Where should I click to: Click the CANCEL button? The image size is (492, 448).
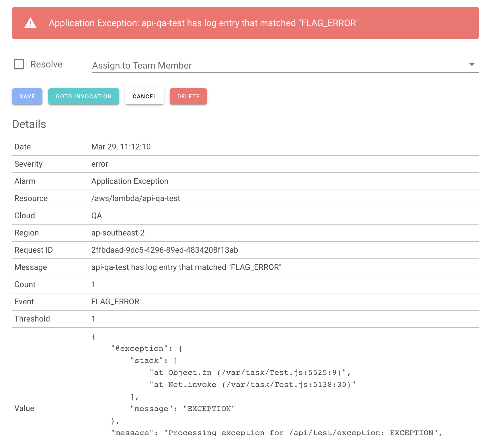[x=145, y=96]
